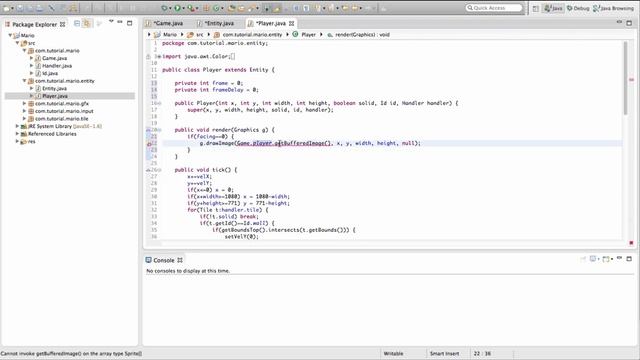Maximize the Console panel
Screen dimensions: 640x360
tap(629, 259)
